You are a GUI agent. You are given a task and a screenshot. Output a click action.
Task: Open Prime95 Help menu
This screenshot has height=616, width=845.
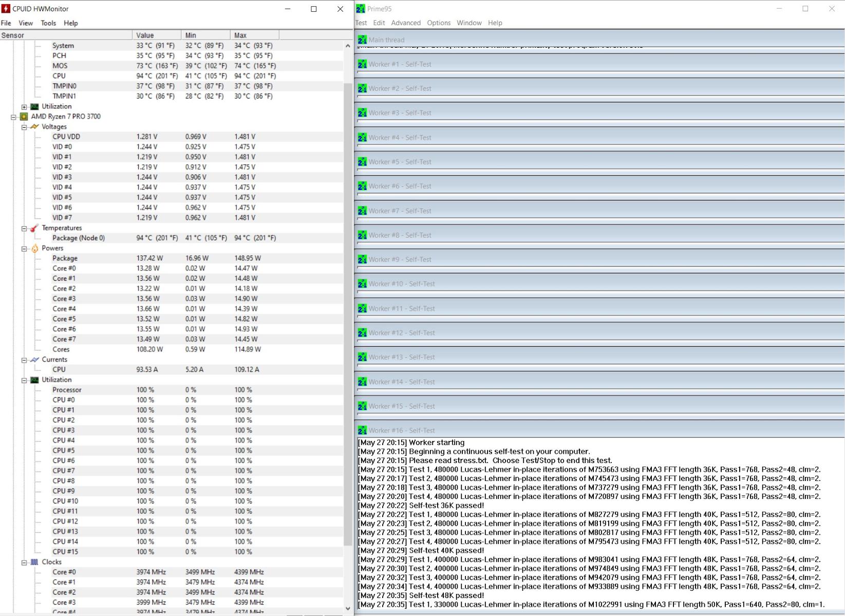[x=495, y=23]
